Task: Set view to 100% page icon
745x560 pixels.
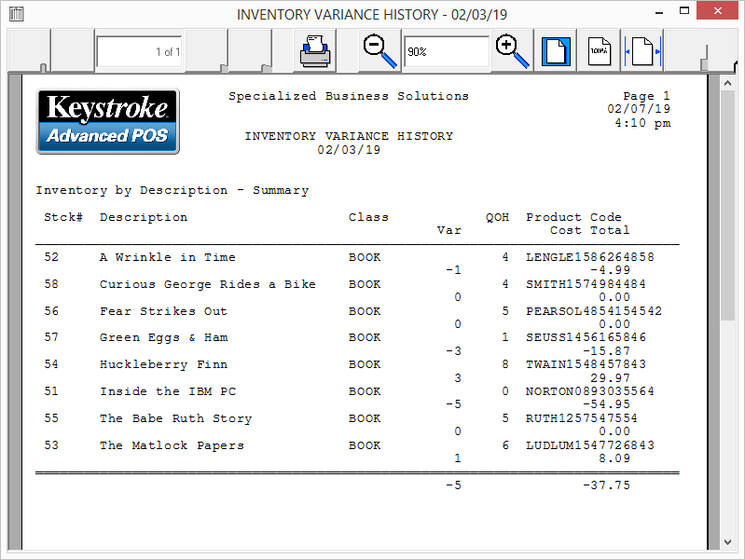Action: point(599,51)
